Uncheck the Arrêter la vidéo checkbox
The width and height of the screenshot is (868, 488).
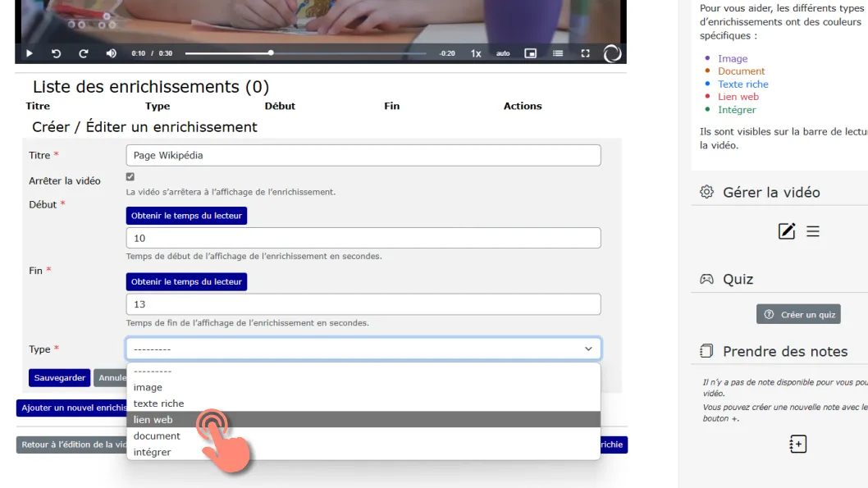point(130,176)
